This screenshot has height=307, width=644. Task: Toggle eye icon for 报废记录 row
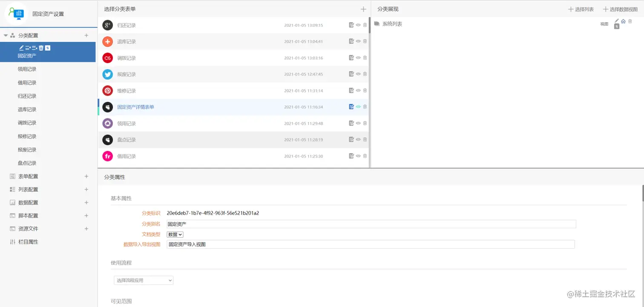358,74
